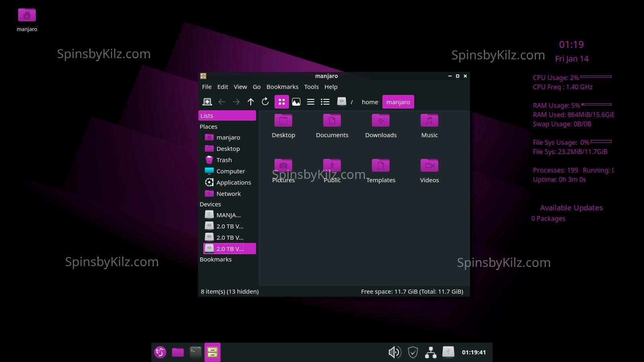This screenshot has width=644, height=362.
Task: Switch to compact view mode
Action: pyautogui.click(x=311, y=102)
